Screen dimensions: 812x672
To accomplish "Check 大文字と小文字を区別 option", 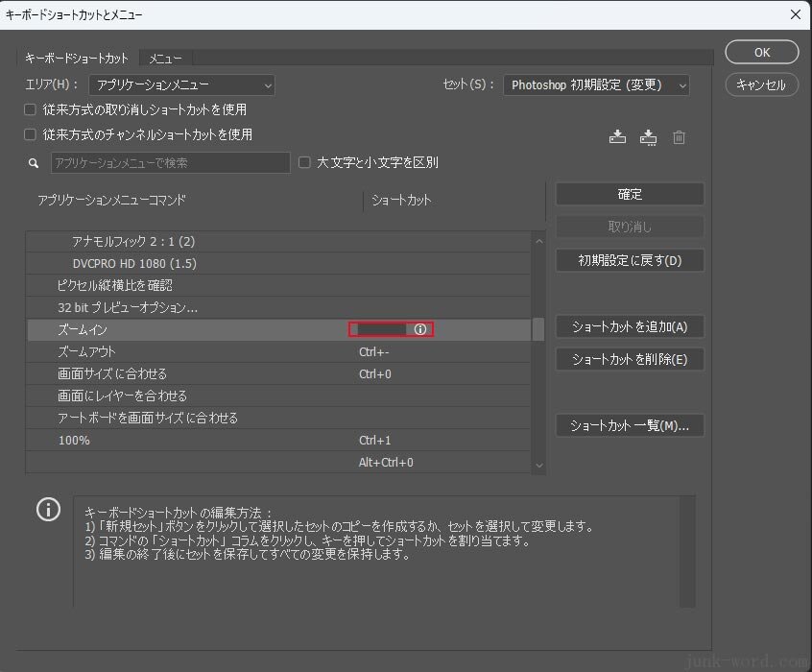I will [x=305, y=163].
